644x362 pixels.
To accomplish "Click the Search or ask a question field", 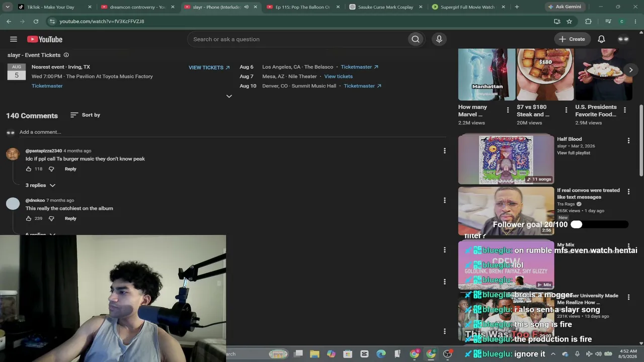I will (297, 39).
